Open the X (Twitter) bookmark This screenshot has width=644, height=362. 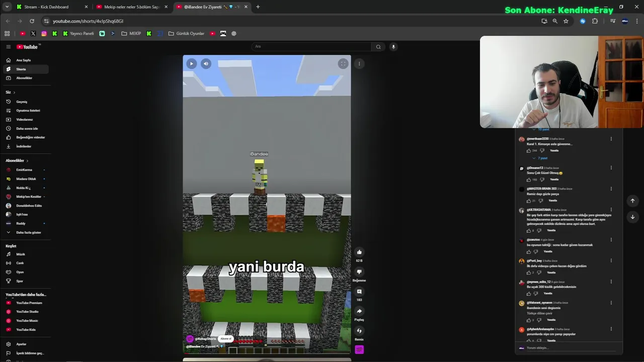pyautogui.click(x=33, y=34)
